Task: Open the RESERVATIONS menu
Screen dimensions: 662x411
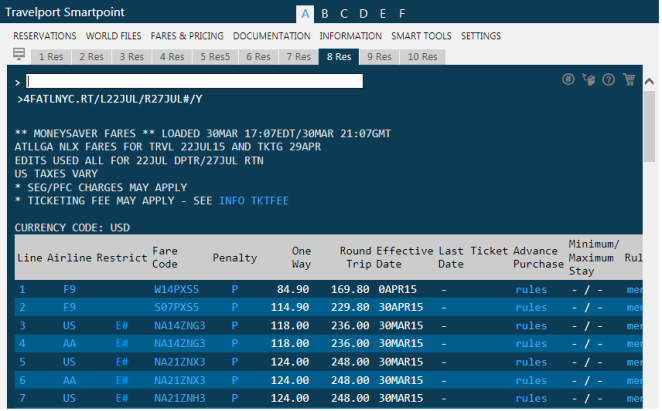Action: point(45,36)
